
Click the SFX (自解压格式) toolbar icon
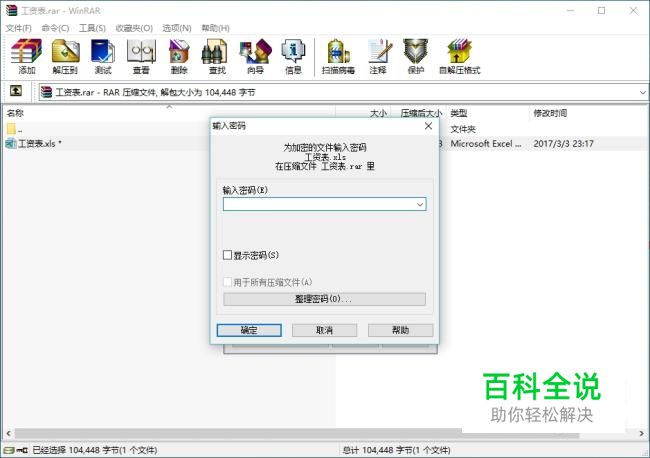click(459, 57)
